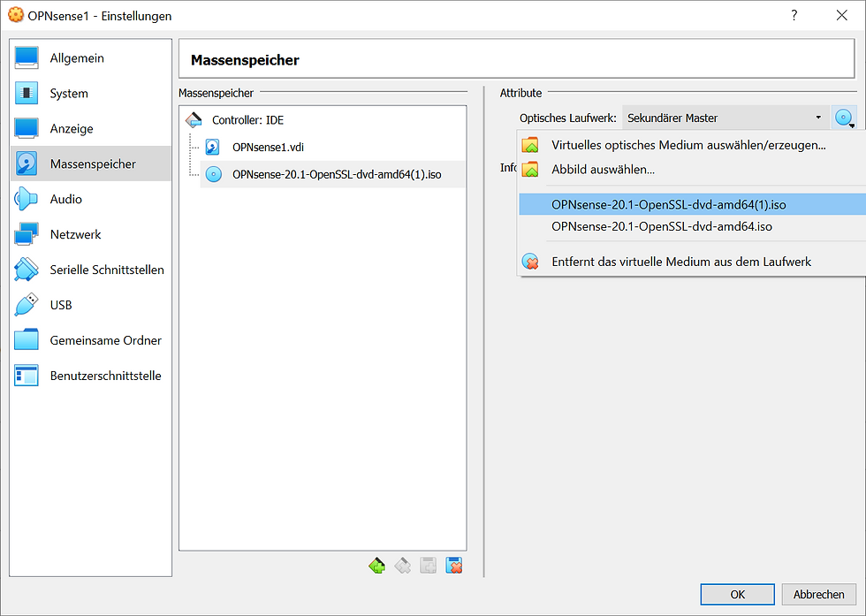Open the System settings category
This screenshot has height=616, width=866.
tap(90, 94)
